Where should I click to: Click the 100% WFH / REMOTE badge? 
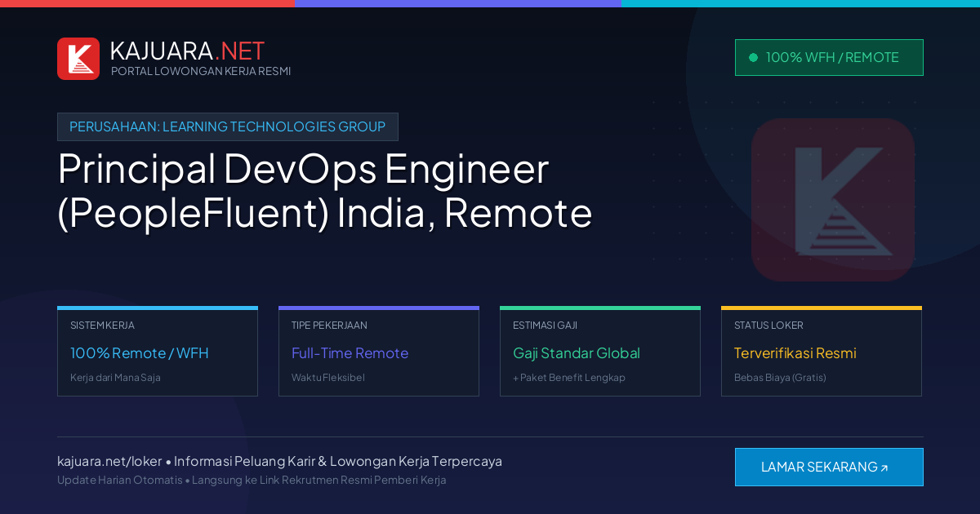pos(829,57)
